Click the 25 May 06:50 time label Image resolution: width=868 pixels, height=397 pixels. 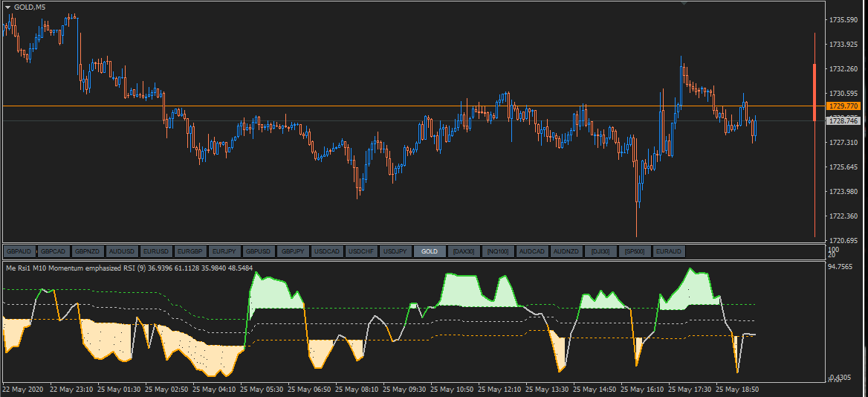tap(311, 390)
